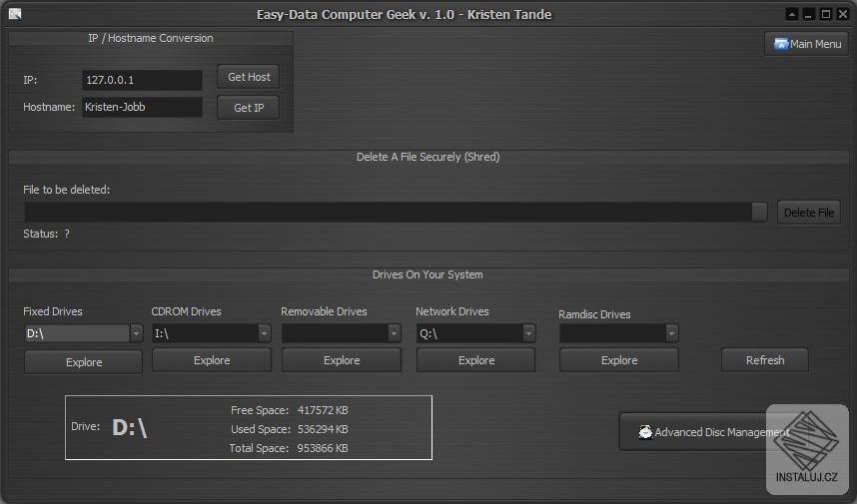Image resolution: width=857 pixels, height=504 pixels.
Task: Roll up the window with the arrow button
Action: (x=791, y=14)
